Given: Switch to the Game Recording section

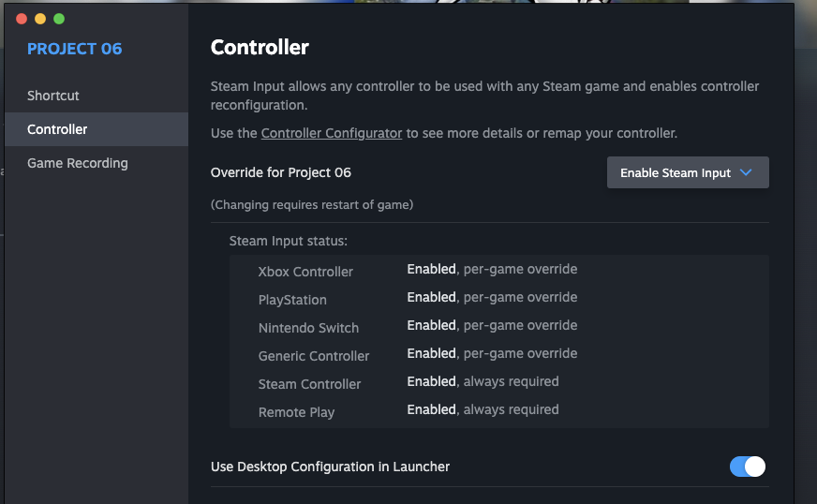Looking at the screenshot, I should pyautogui.click(x=78, y=163).
